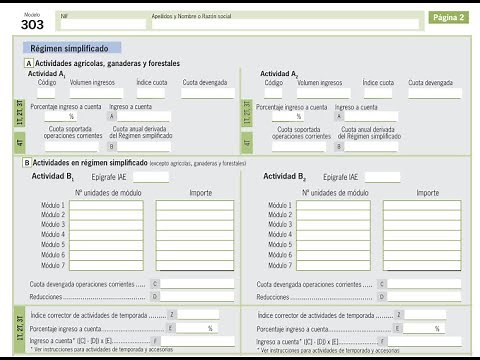Select Módulo 2 unidades cell, Actividad B1

pos(106,215)
